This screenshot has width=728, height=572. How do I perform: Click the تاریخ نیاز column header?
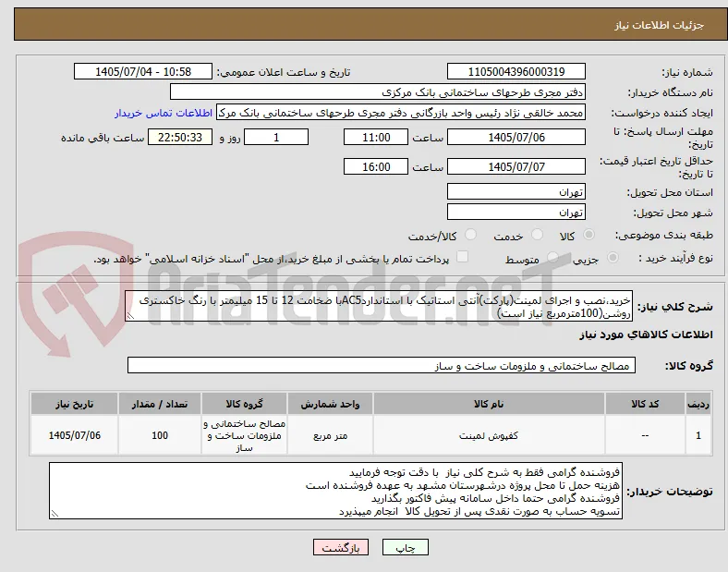coord(74,404)
